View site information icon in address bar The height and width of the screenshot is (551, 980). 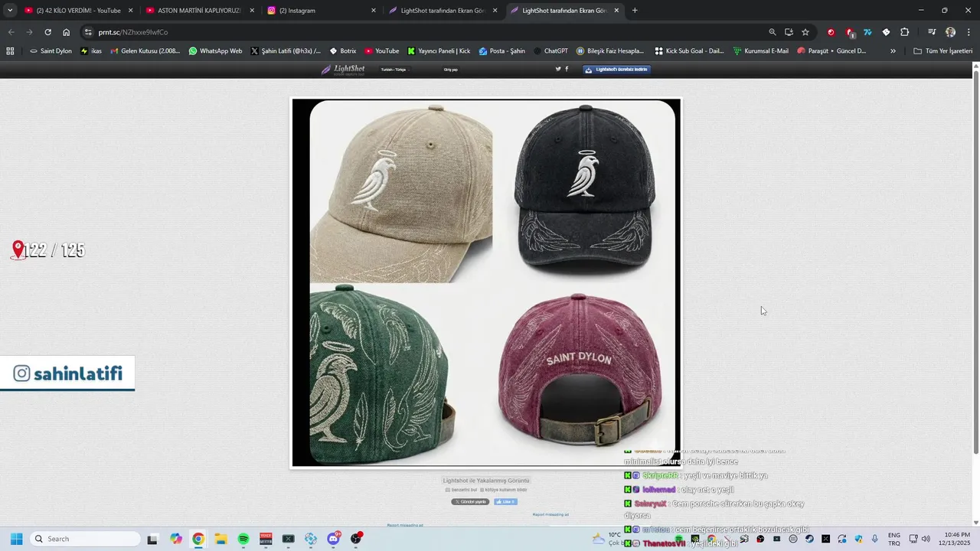[88, 32]
